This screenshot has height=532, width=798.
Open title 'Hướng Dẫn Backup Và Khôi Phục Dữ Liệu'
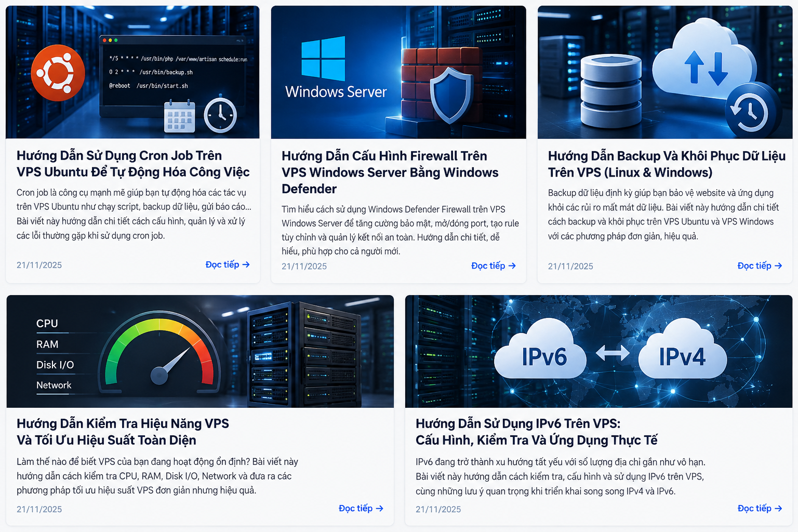(667, 164)
